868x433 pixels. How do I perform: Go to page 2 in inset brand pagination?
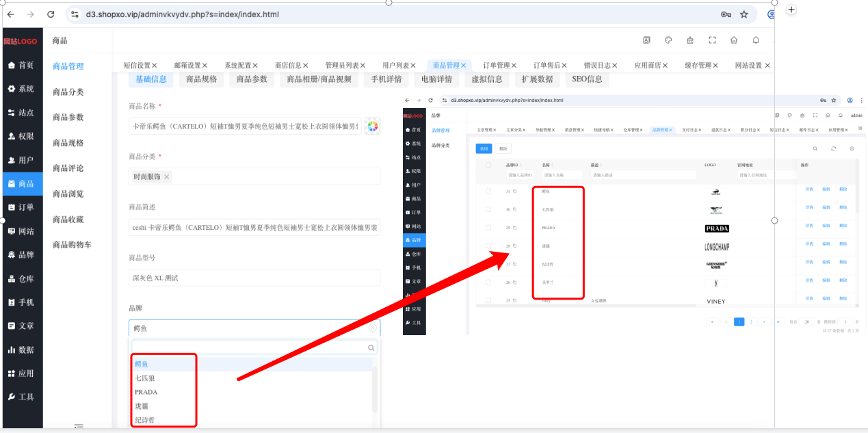tap(751, 322)
